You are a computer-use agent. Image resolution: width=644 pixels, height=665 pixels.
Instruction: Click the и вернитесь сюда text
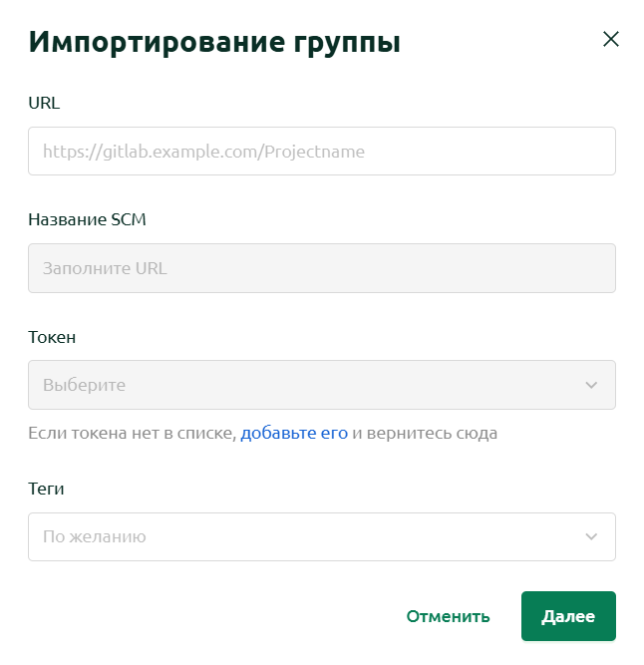click(x=425, y=433)
